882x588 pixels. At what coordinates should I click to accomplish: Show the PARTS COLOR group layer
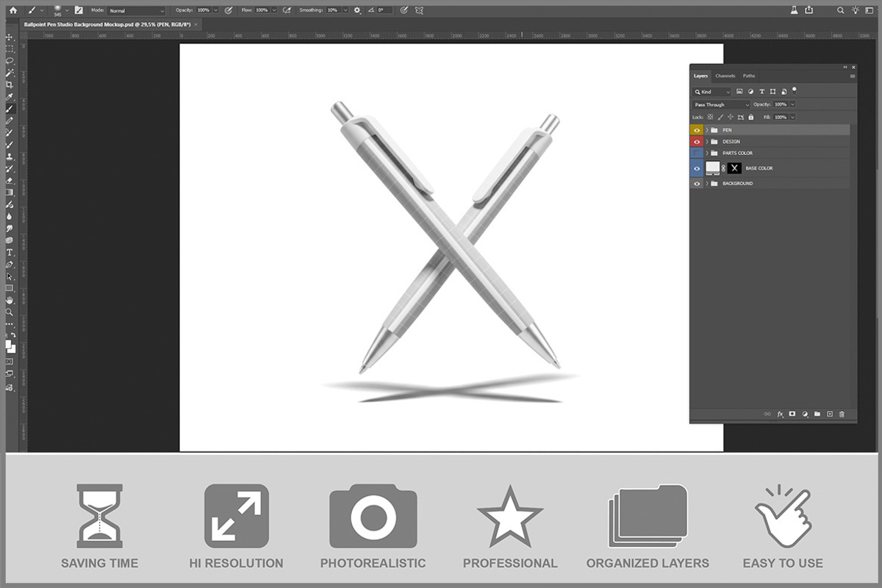pyautogui.click(x=697, y=154)
